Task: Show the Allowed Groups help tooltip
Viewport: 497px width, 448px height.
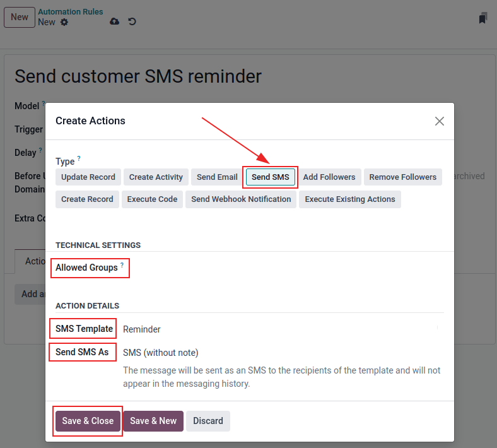Action: click(x=122, y=265)
